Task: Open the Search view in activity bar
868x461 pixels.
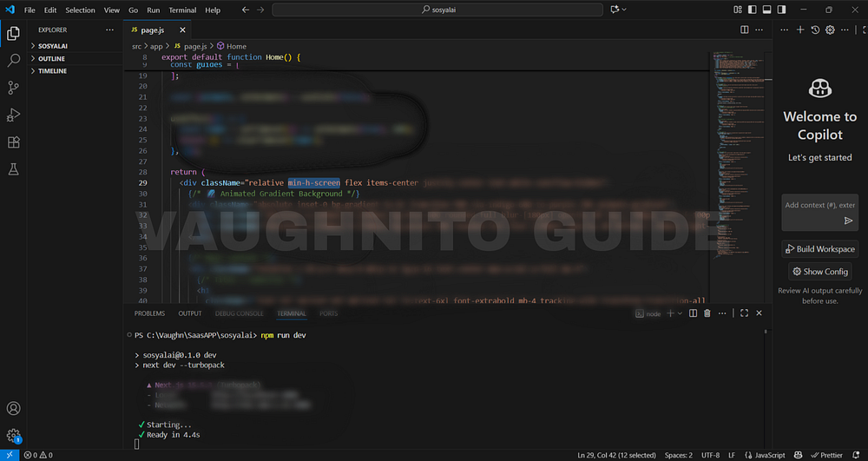Action: (x=13, y=60)
